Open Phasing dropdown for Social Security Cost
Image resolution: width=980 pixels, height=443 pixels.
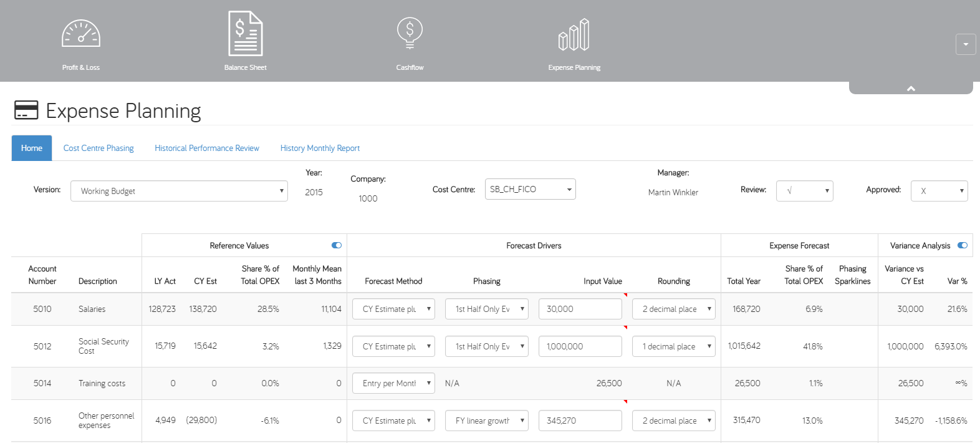point(487,346)
